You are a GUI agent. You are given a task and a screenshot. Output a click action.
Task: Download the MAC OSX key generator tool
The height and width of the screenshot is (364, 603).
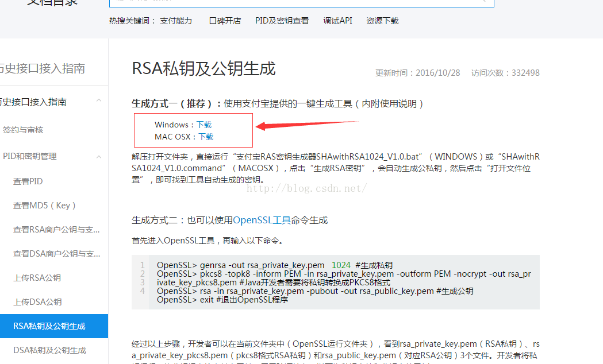pyautogui.click(x=205, y=137)
